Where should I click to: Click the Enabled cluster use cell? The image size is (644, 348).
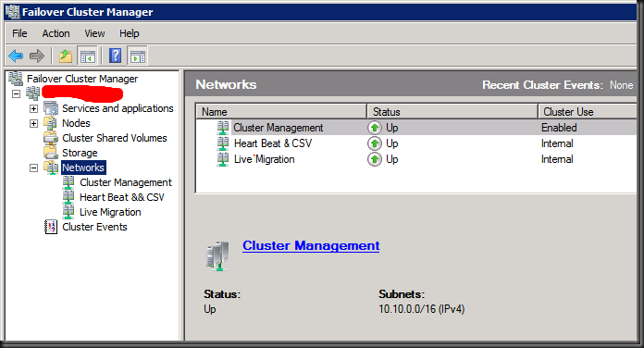tap(559, 128)
